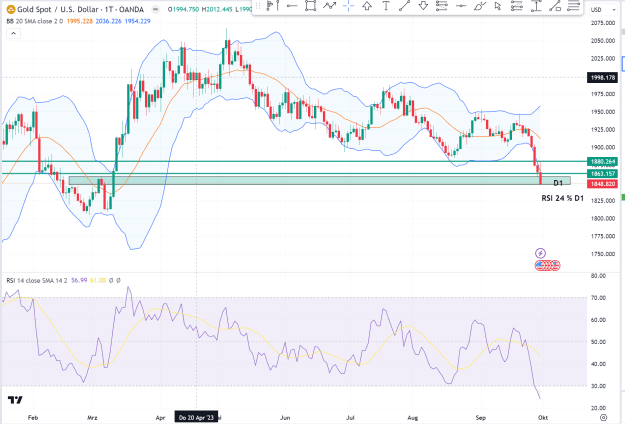Click the 70.00 RSI scale value
This screenshot has height=424, width=625.
[598, 298]
